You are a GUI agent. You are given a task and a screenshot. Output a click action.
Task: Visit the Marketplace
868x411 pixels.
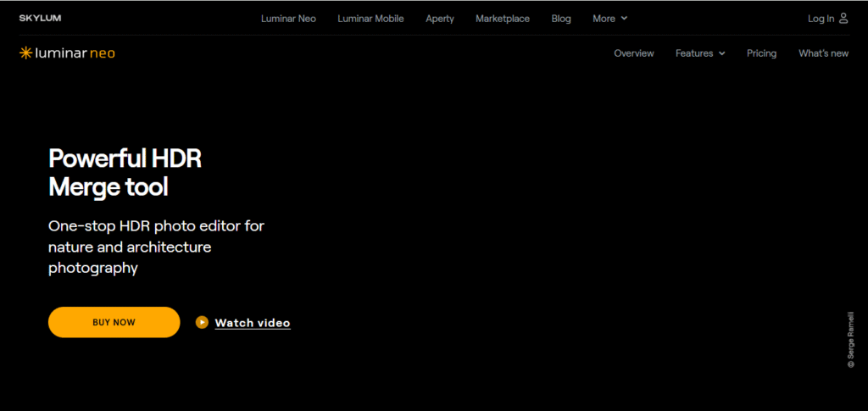point(503,19)
